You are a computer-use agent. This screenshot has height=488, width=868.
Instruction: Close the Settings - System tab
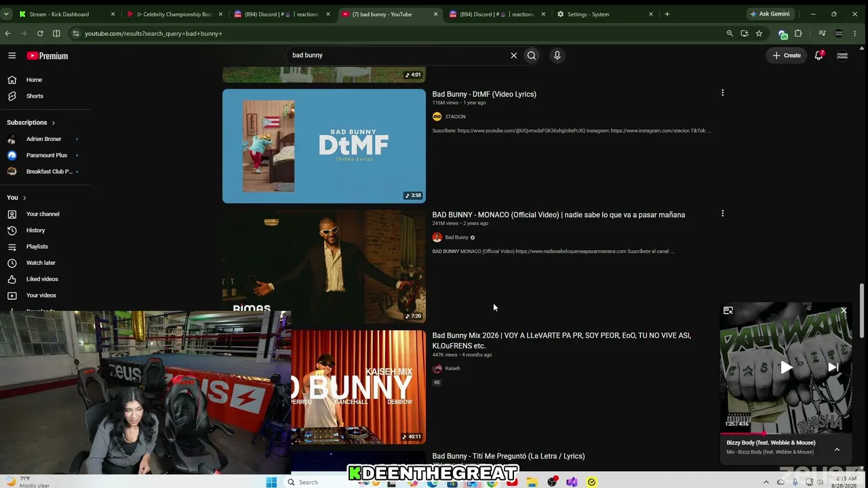(651, 14)
